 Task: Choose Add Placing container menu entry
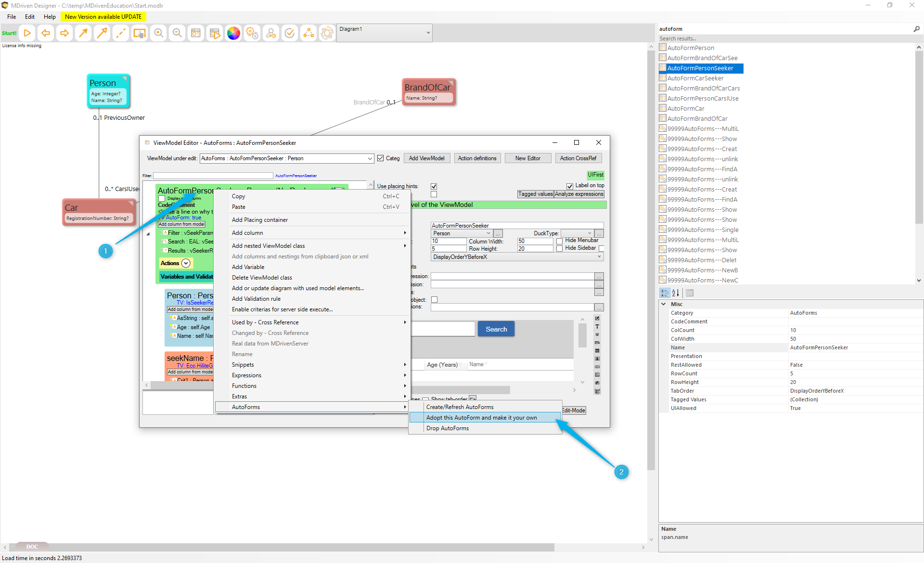(260, 220)
